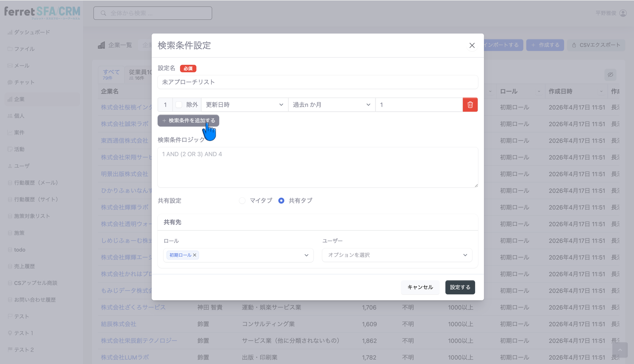
Task: Open ロール column header sort chevron
Action: 539,92
